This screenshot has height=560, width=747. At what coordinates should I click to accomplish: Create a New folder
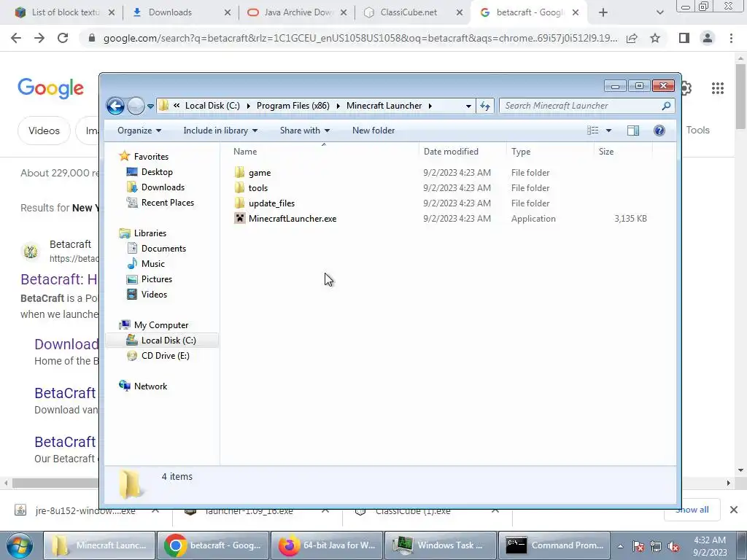(x=373, y=131)
